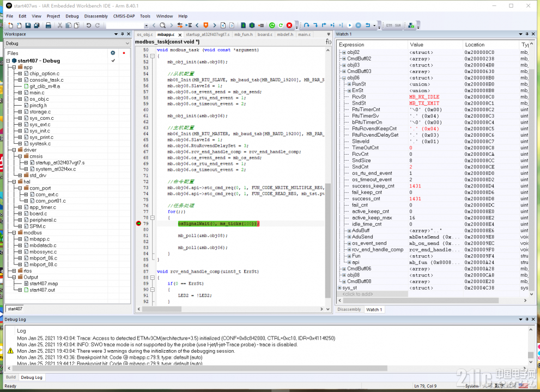Pin the Watch 1 panel

tap(527, 34)
